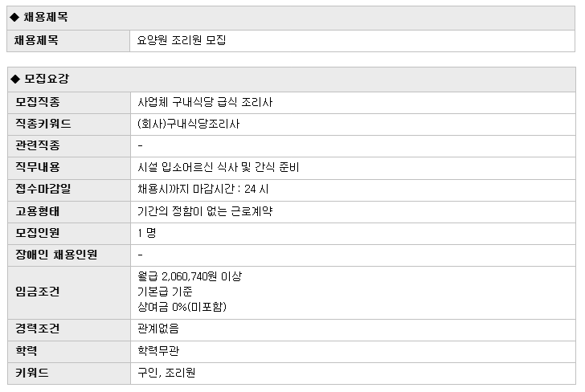Click the value 사업체 구내식당 급식 조리사
Viewport: 585px width, 392px height.
pos(205,102)
